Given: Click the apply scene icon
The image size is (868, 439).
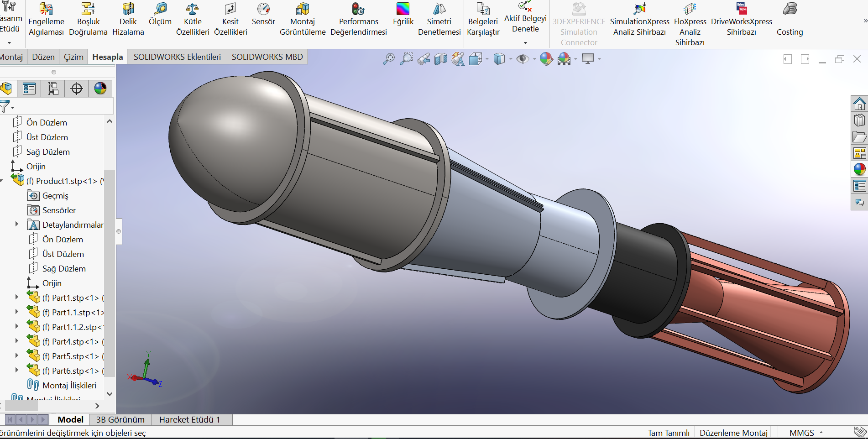Looking at the screenshot, I should (564, 59).
